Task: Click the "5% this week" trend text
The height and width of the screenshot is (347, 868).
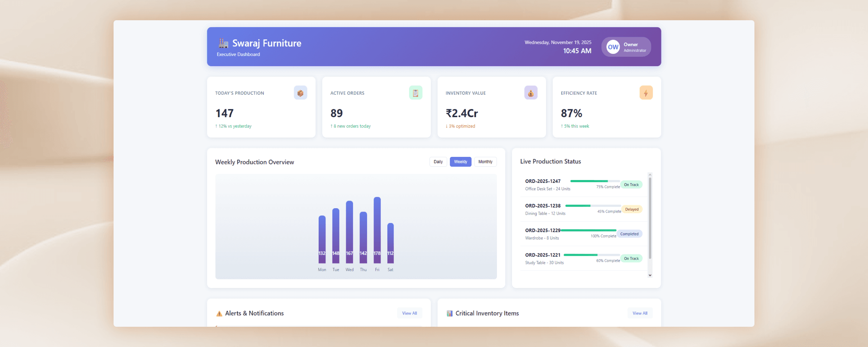Action: tap(575, 126)
